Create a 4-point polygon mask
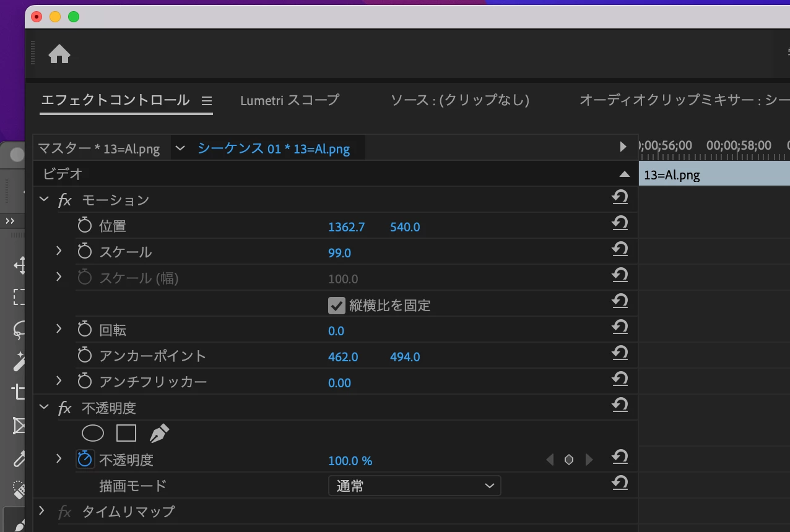Screen dimensions: 790x532 126,434
